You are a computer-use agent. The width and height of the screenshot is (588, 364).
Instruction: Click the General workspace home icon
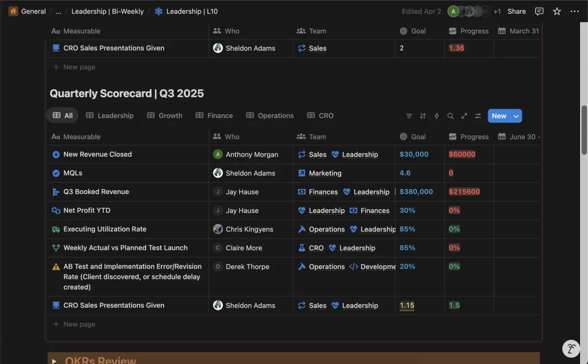[13, 11]
